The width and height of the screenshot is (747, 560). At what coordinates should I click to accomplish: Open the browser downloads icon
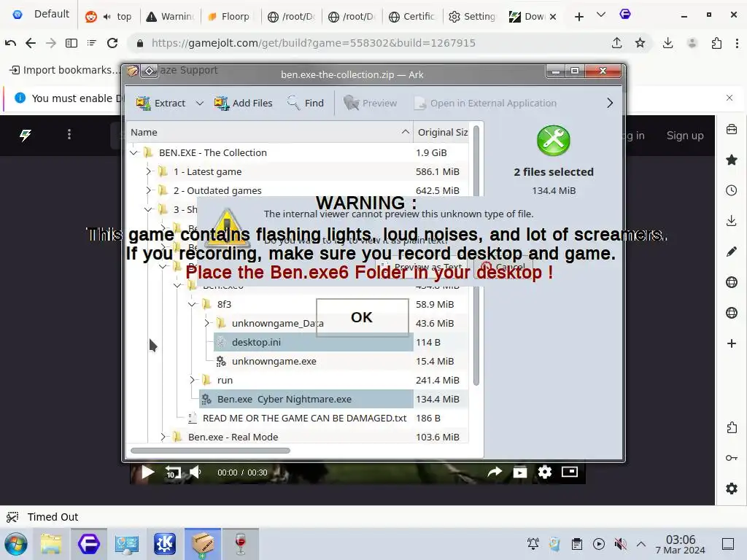(x=668, y=43)
